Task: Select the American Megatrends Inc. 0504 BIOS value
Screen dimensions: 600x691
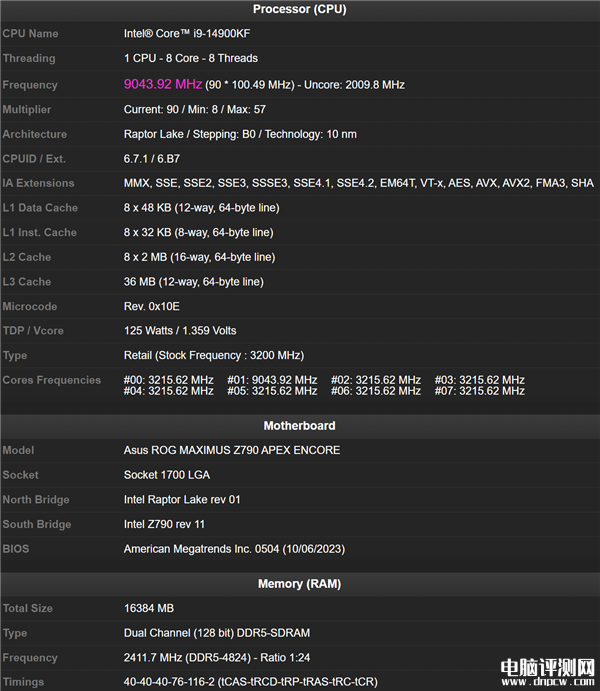Action: (234, 549)
